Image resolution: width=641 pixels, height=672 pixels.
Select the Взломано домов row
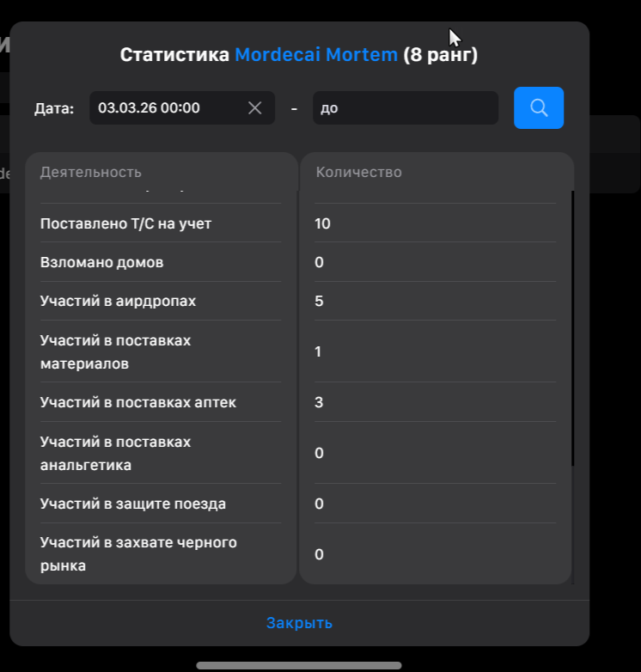click(x=101, y=262)
